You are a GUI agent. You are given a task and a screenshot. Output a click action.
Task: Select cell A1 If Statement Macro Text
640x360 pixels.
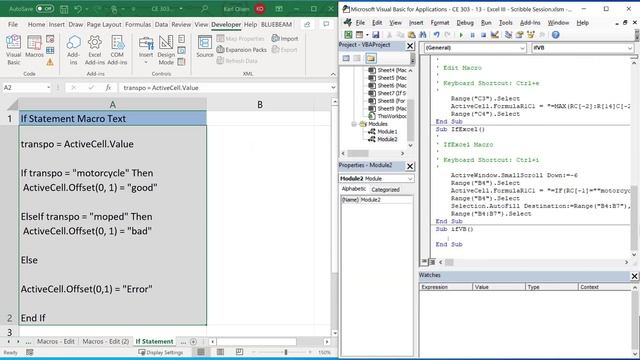(x=113, y=119)
